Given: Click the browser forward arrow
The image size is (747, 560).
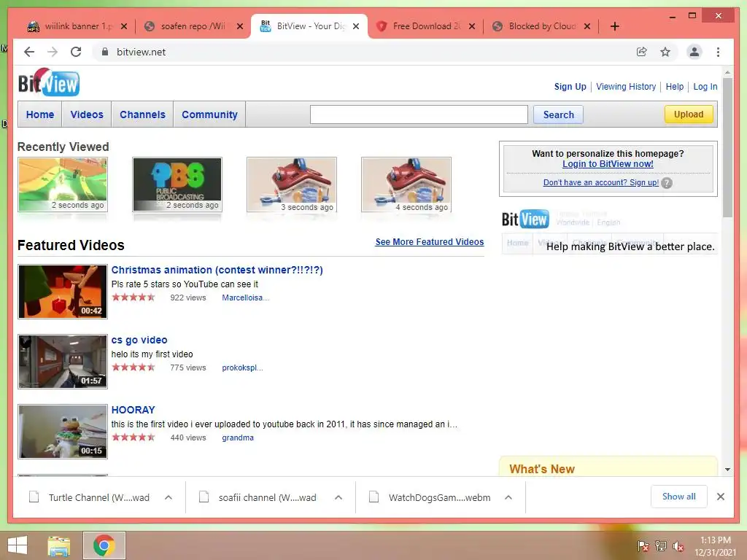Looking at the screenshot, I should click(x=53, y=52).
